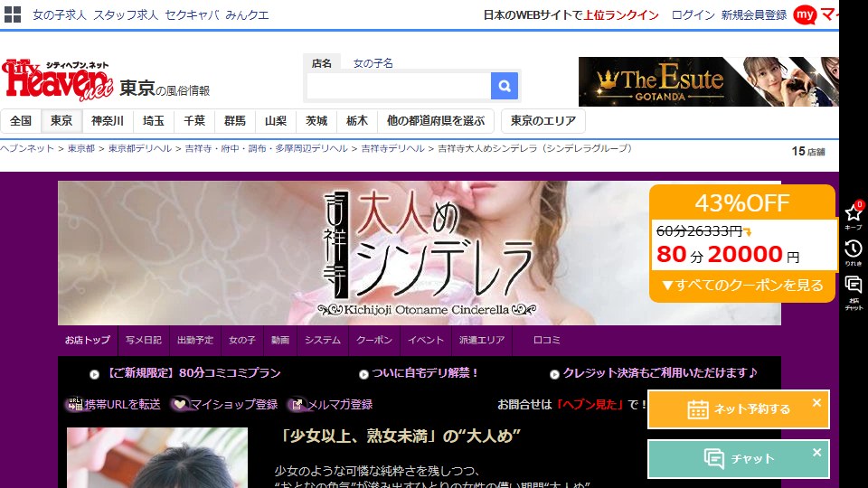This screenshot has width=868, height=488.
Task: Select 東京 region tab
Action: point(61,121)
